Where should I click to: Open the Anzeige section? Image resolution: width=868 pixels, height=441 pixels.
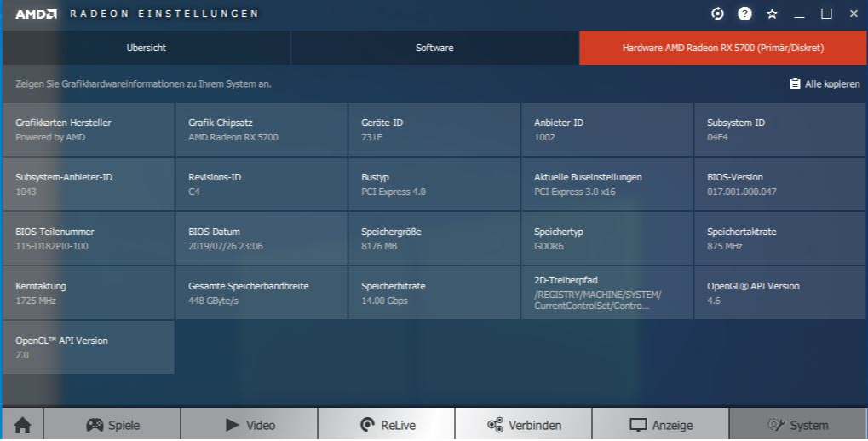click(x=661, y=425)
